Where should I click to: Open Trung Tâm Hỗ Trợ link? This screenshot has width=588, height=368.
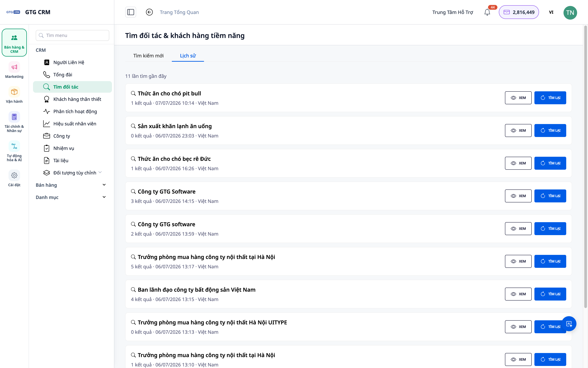453,12
